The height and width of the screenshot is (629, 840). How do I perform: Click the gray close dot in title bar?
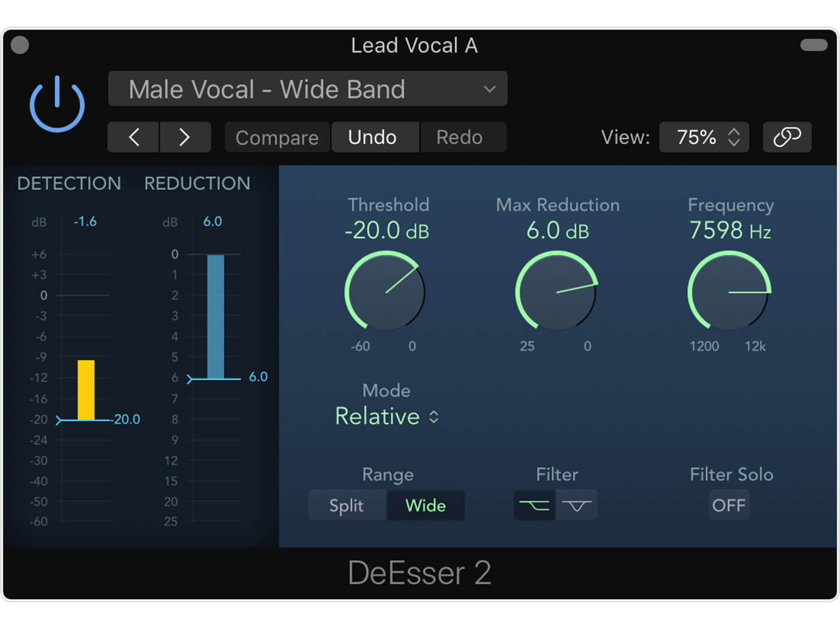(x=20, y=46)
